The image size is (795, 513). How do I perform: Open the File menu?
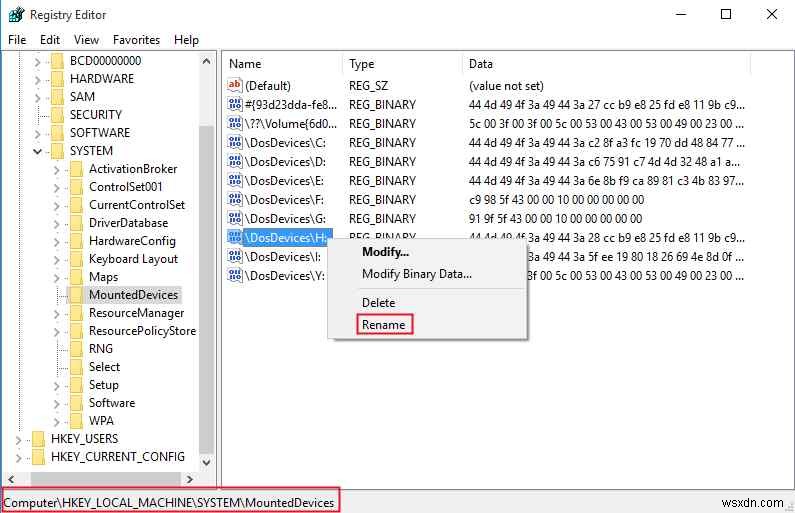pyautogui.click(x=17, y=40)
